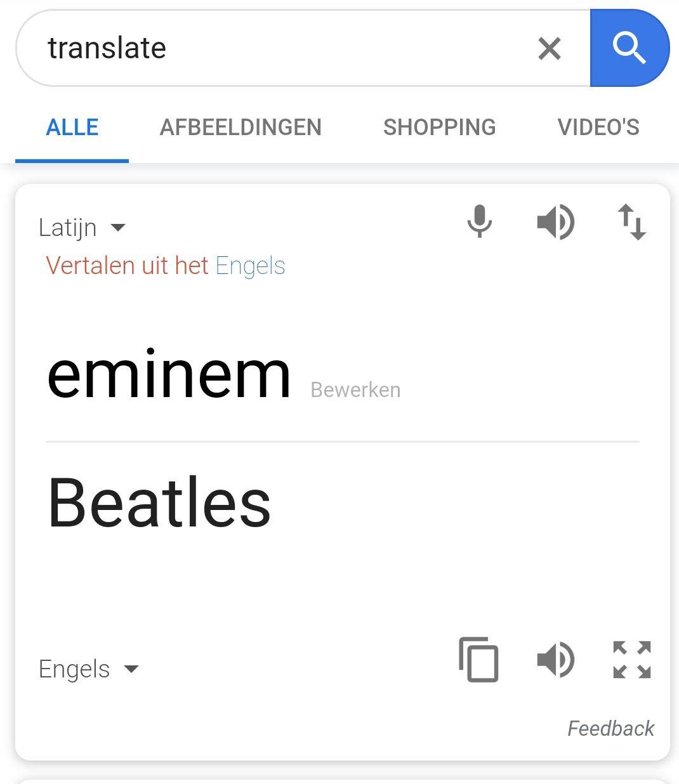Select the eminem source text
Image resolution: width=679 pixels, height=784 pixels.
click(x=168, y=374)
